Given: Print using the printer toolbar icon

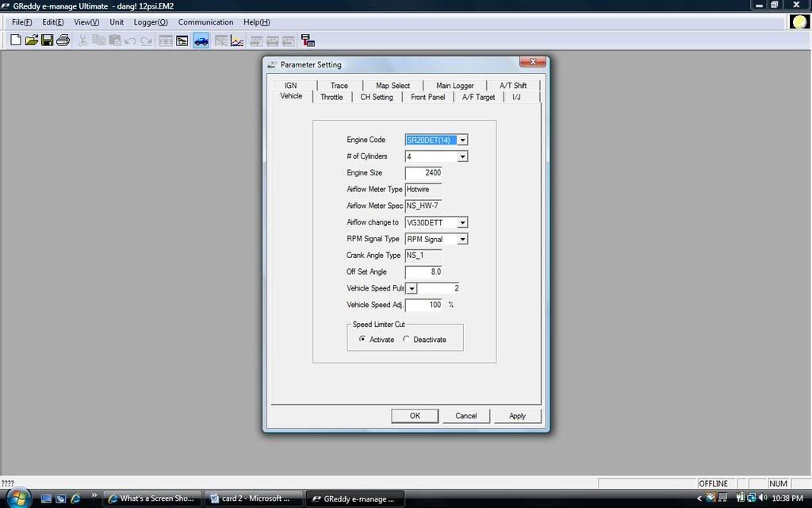Looking at the screenshot, I should pyautogui.click(x=63, y=40).
